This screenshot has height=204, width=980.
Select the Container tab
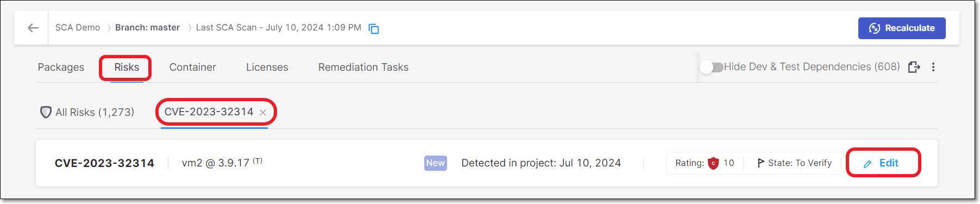[193, 67]
